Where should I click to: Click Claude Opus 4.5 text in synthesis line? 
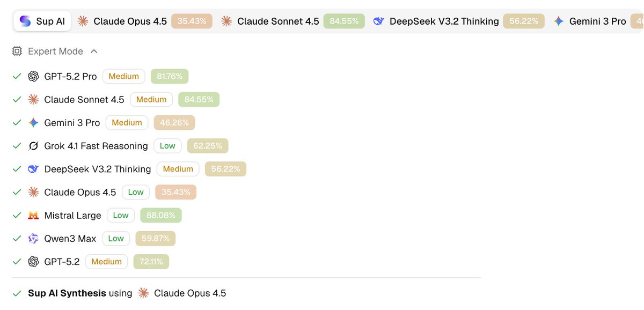point(190,293)
